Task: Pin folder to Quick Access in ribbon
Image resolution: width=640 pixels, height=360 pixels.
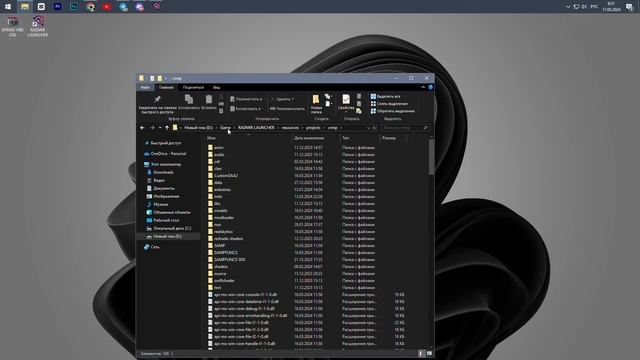Action: (x=158, y=104)
